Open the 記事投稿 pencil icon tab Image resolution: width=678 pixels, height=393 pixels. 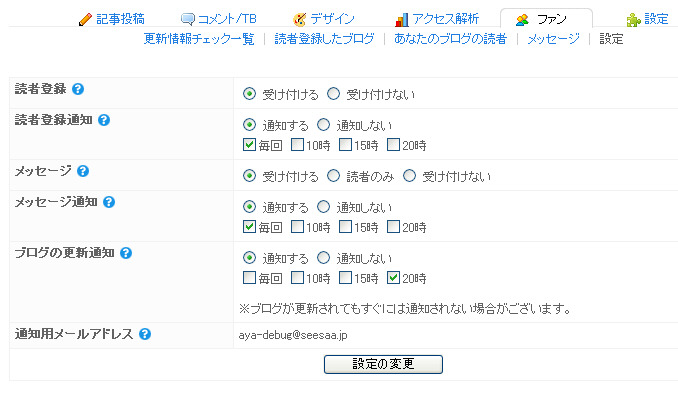pyautogui.click(x=85, y=19)
